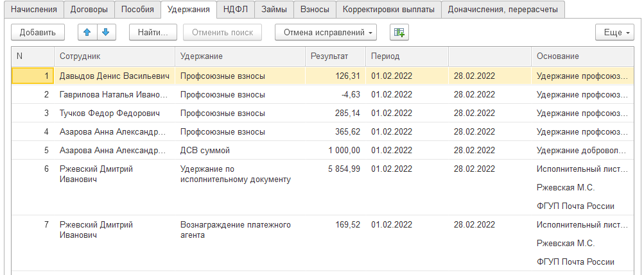Select the 5 854,99 result cell

(x=344, y=169)
